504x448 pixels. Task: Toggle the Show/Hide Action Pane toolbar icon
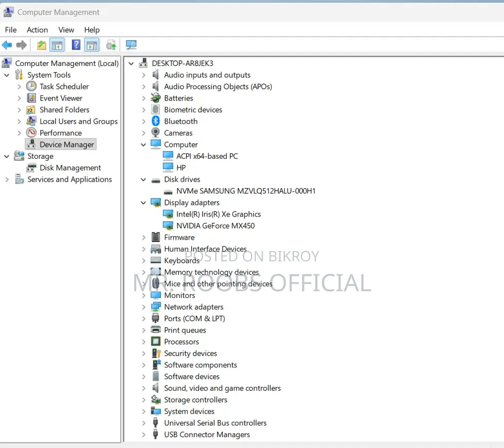pyautogui.click(x=92, y=45)
